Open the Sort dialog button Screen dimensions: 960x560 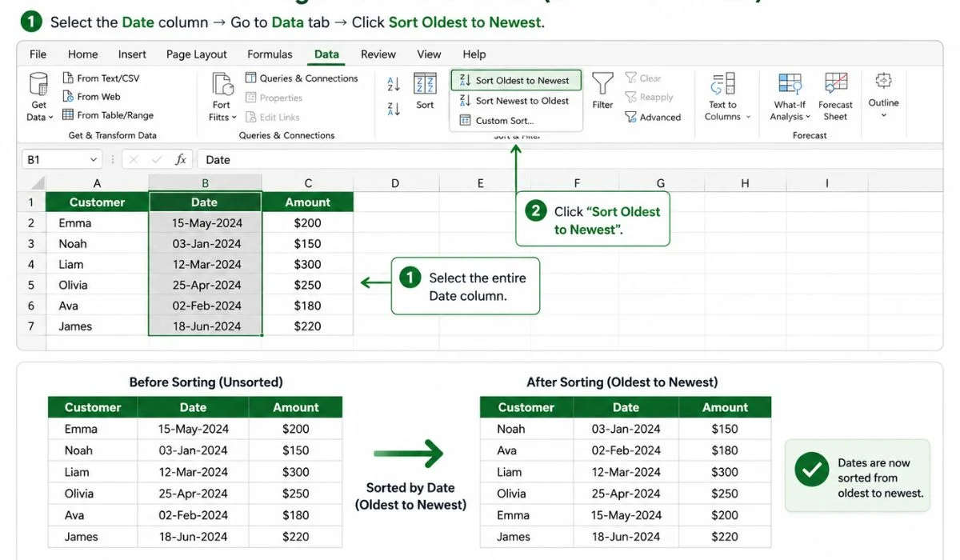pos(425,91)
